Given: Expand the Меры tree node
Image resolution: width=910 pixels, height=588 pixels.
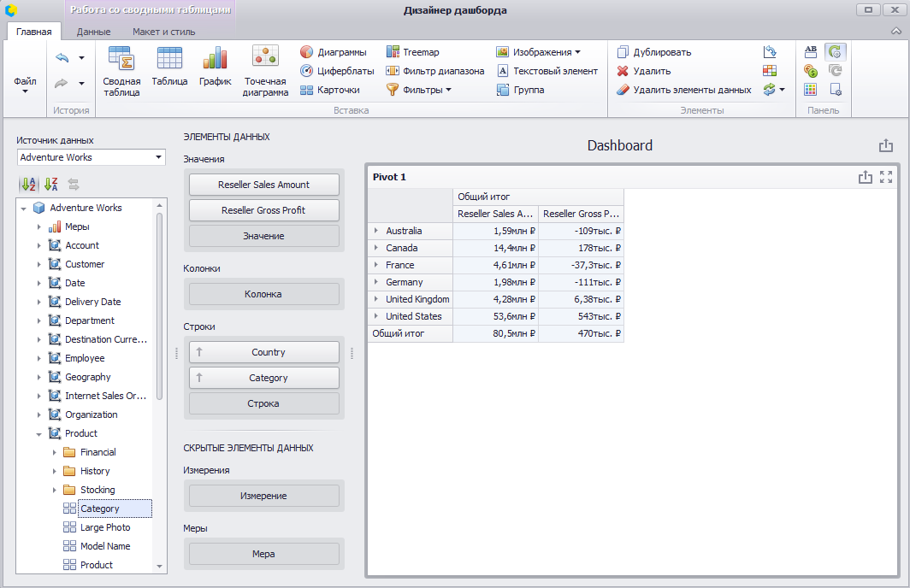Looking at the screenshot, I should 38,226.
